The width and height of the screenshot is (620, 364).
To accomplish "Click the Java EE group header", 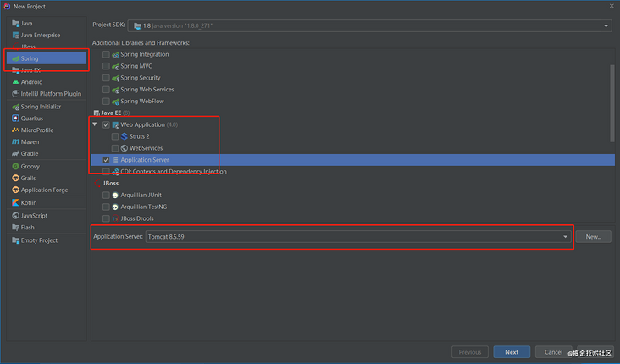I will click(111, 113).
